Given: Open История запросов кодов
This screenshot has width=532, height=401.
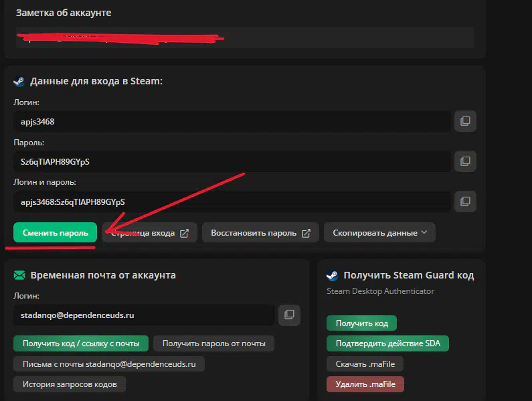Looking at the screenshot, I should point(70,384).
